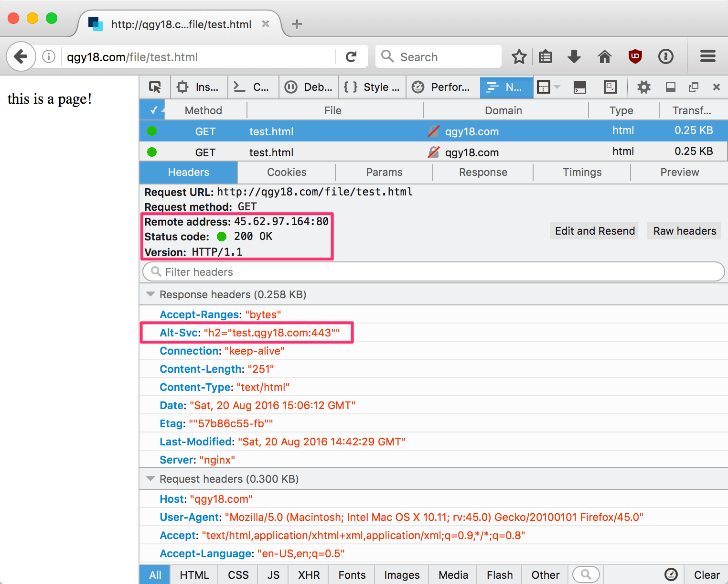The width and height of the screenshot is (728, 584).
Task: Bookmark this page with the star icon
Action: tap(519, 57)
